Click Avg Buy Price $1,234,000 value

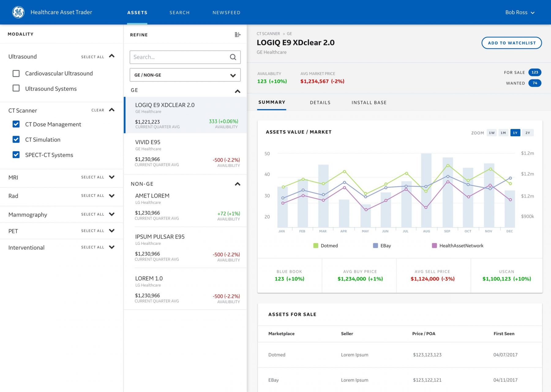coord(360,279)
